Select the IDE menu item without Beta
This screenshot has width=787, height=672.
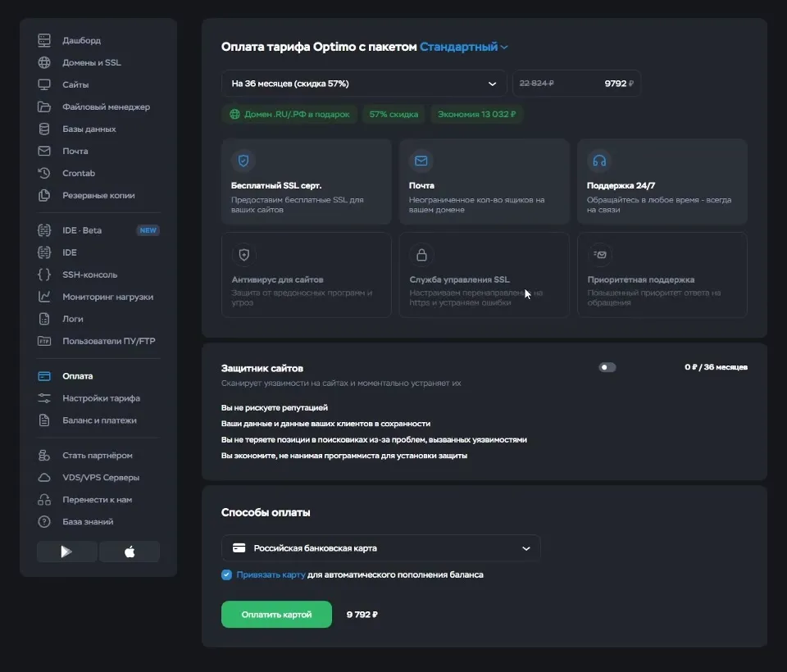(69, 252)
